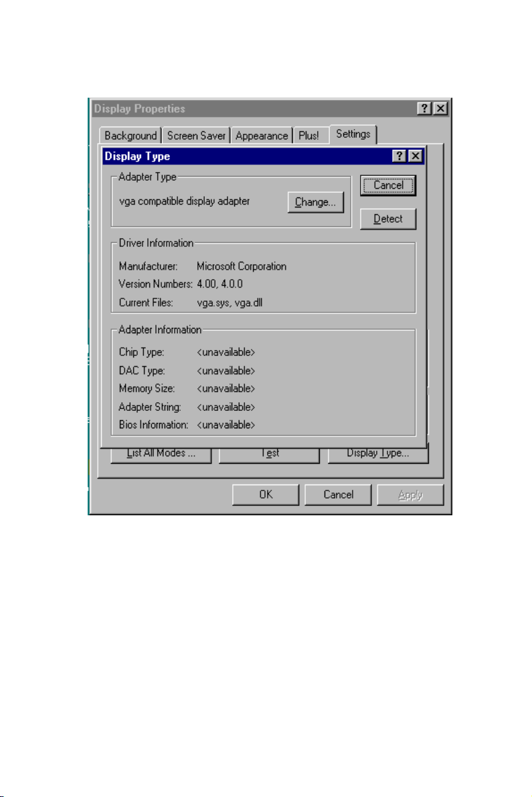Click Cancel in Display Type dialog
Screen dimensions: 532x797
click(x=388, y=185)
